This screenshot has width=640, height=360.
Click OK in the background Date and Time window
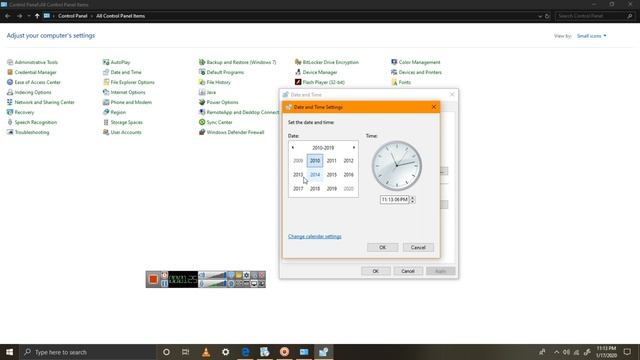click(x=376, y=271)
